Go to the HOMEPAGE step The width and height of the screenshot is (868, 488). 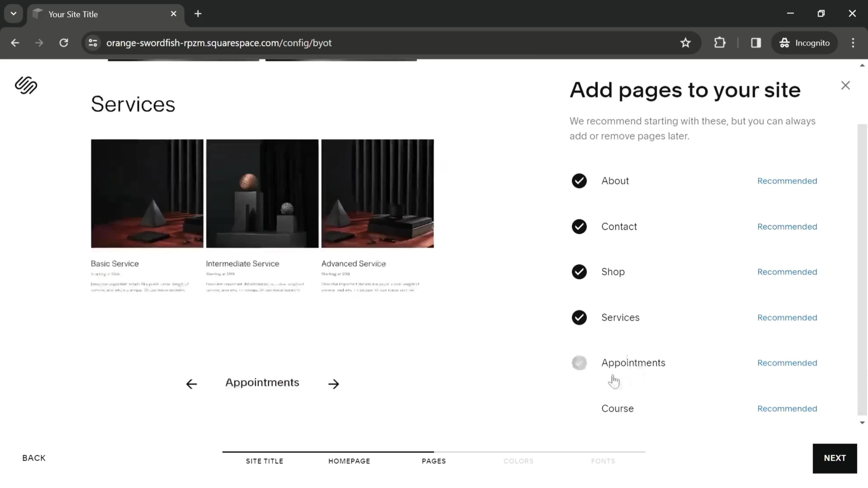349,461
